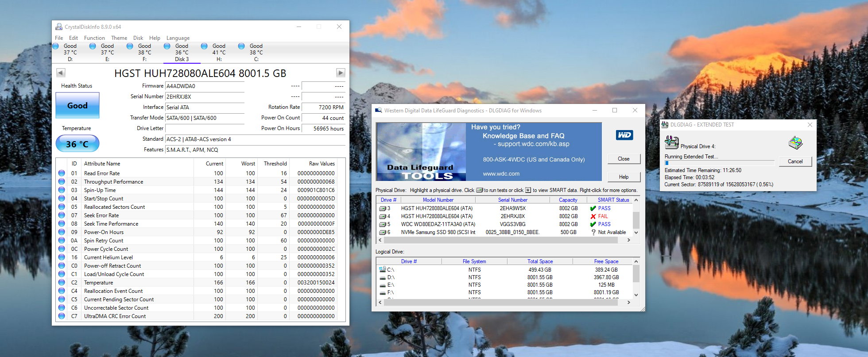Sort physical drives by Capacity column

[x=568, y=200]
